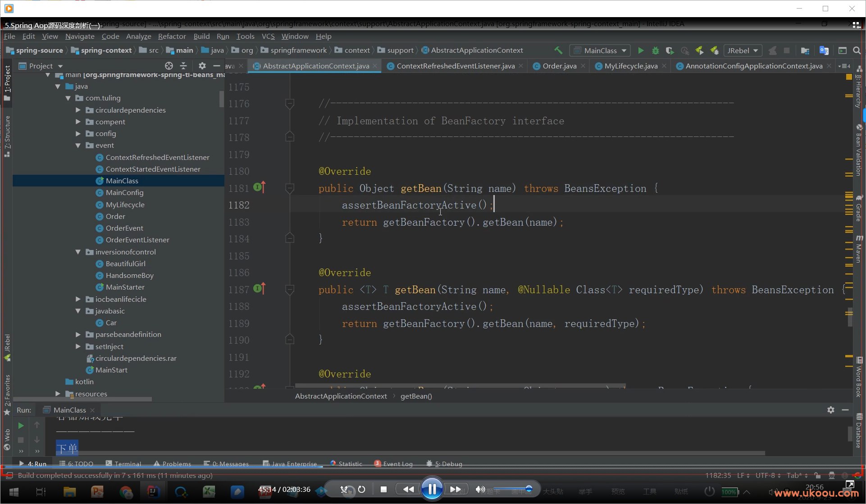Screen dimensions: 866x504
Task: Open Search Everywhere magnifier icon
Action: pyautogui.click(x=857, y=50)
